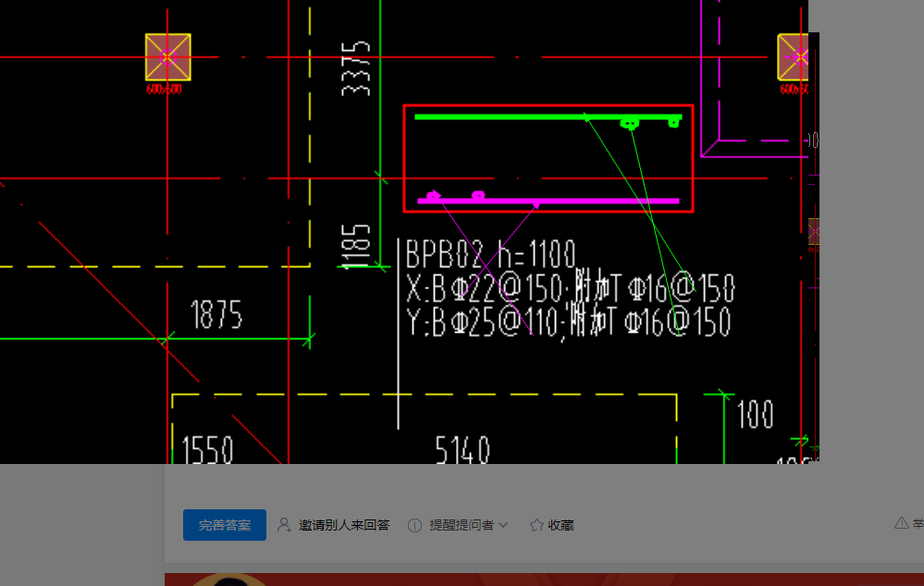Click the info icon beside 提醒提问者
The image size is (924, 586).
coord(415,525)
